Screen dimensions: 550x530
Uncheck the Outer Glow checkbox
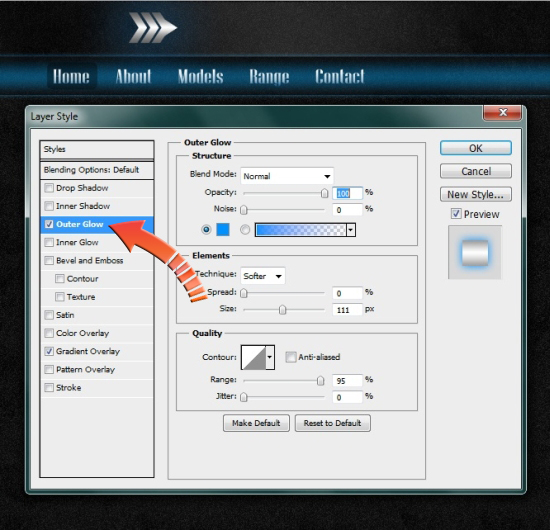[49, 224]
